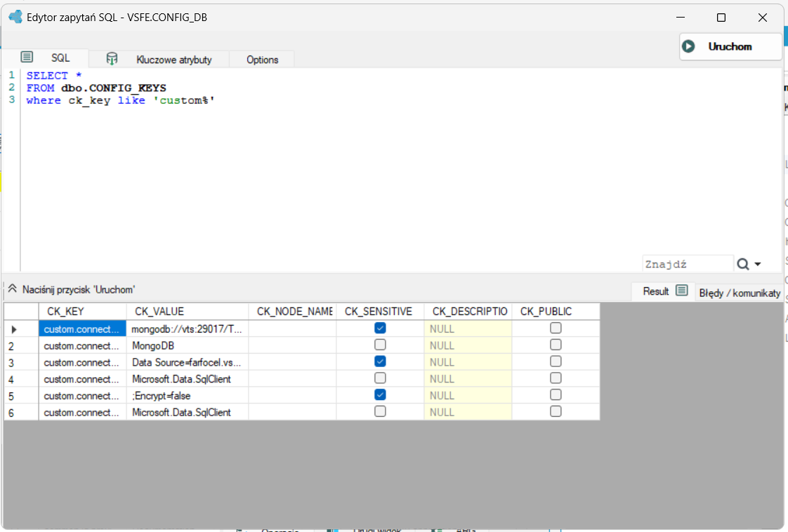Switch to the Błędy / komunikaty tab

(740, 293)
